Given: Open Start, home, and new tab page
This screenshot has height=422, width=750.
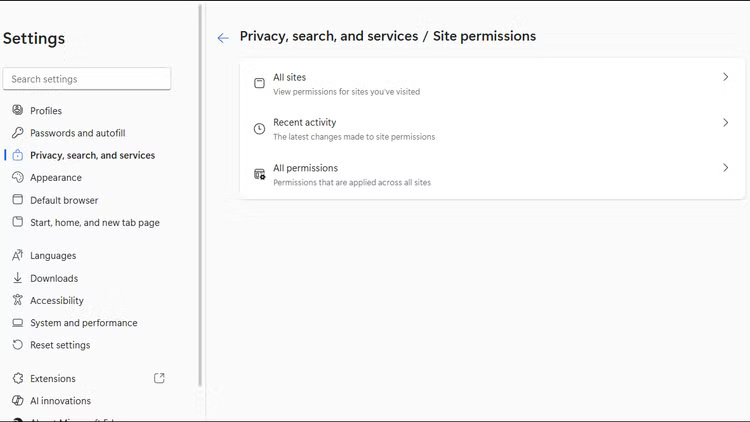Looking at the screenshot, I should 94,223.
